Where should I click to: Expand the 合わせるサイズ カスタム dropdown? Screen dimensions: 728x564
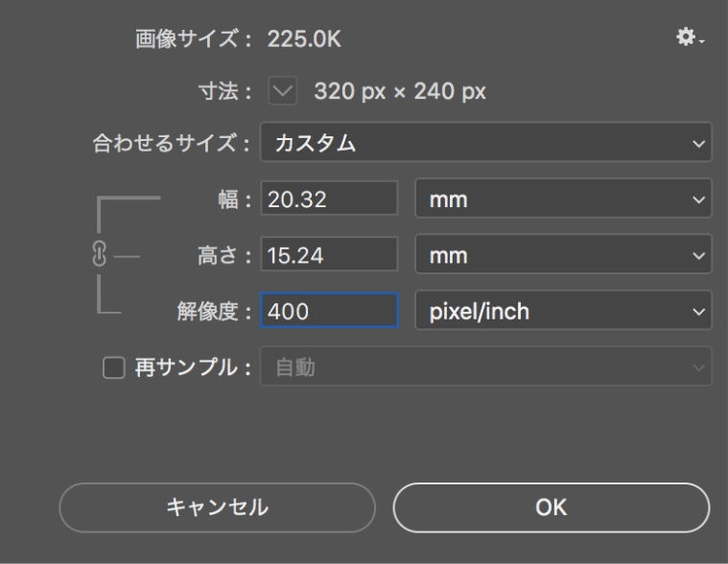pyautogui.click(x=485, y=142)
